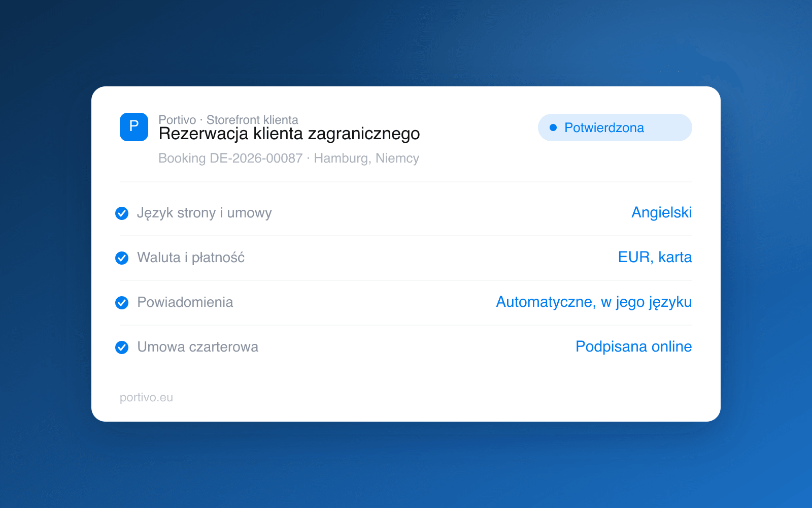Open the Podpisana online contract value

[x=634, y=346]
